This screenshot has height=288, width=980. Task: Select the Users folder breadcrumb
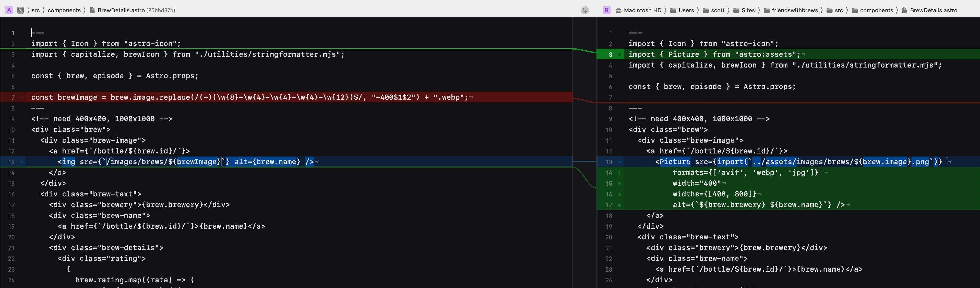click(x=686, y=10)
